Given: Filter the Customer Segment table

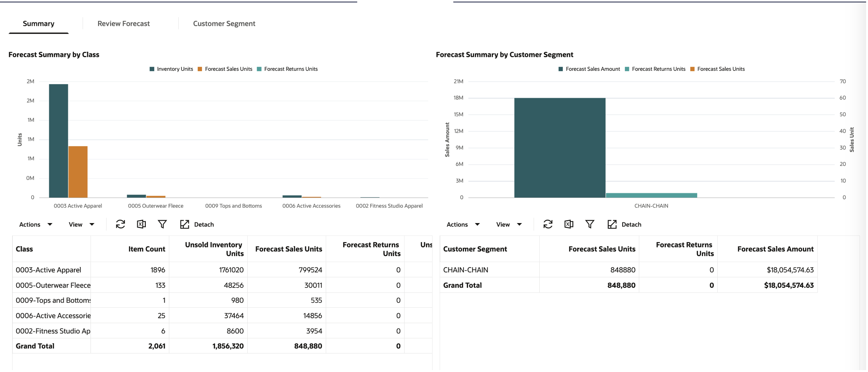Looking at the screenshot, I should [590, 224].
